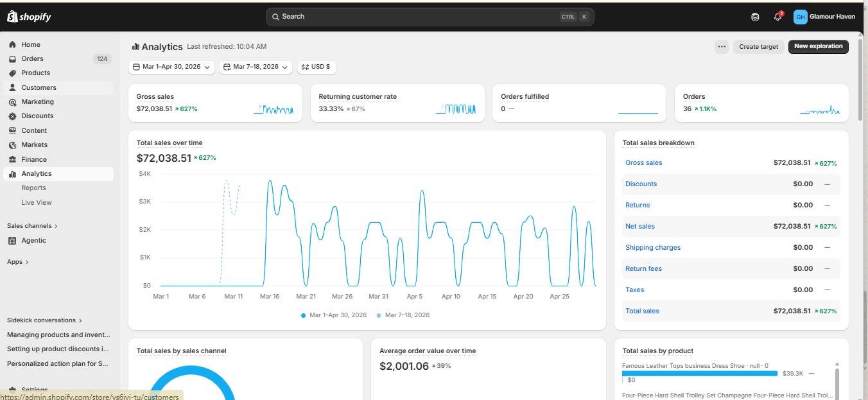Click the Analytics page heading icon
Viewport: 868px width, 400px height.
click(x=135, y=47)
